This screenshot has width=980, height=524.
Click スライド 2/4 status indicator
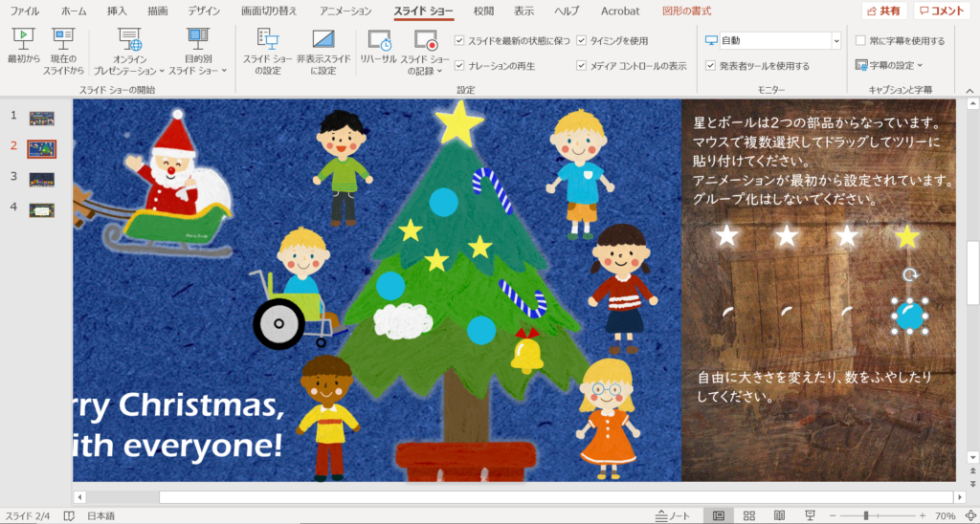pyautogui.click(x=28, y=516)
